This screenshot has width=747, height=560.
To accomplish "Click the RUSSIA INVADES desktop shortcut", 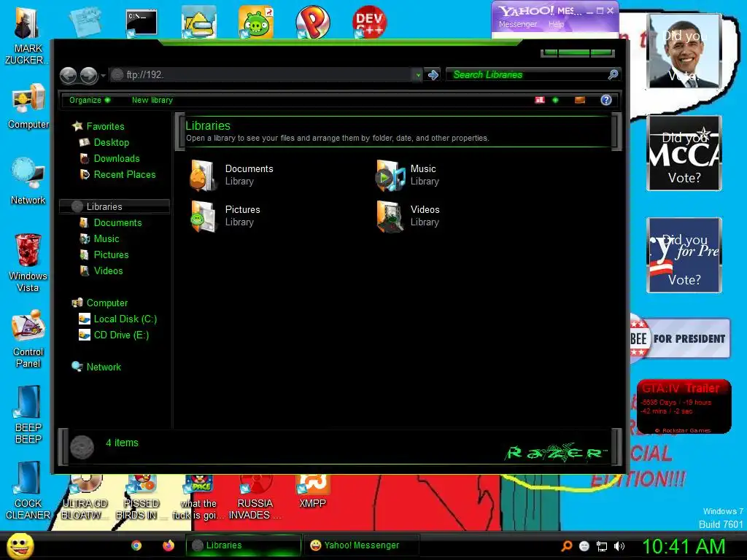I will point(255,497).
